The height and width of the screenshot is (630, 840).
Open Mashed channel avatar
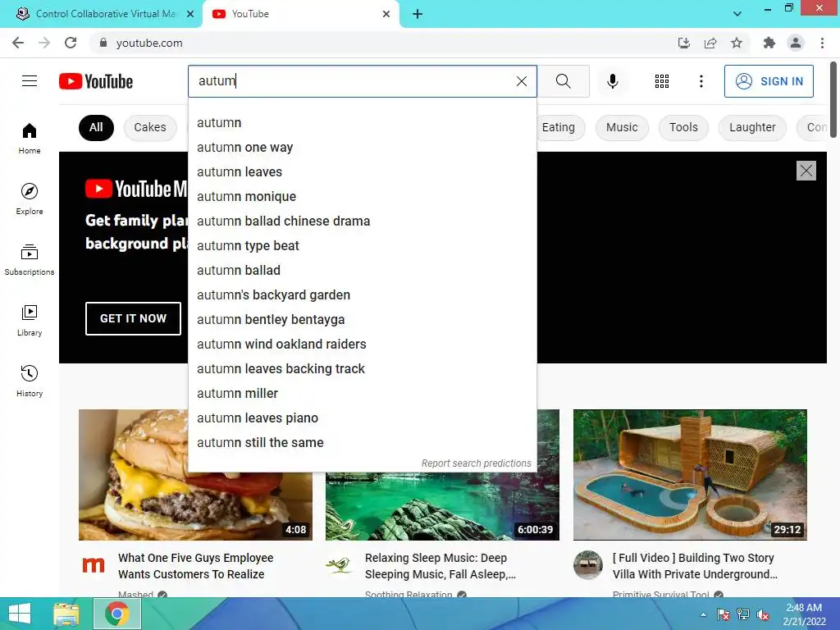94,564
